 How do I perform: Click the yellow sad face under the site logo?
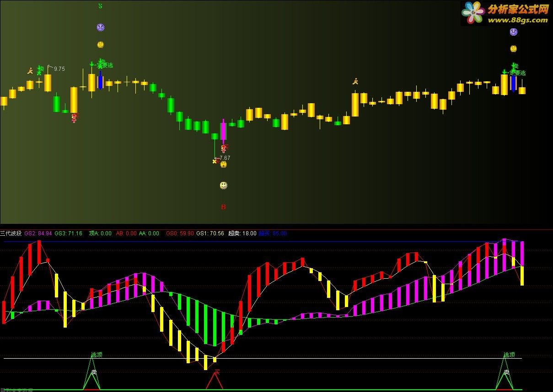pos(514,48)
